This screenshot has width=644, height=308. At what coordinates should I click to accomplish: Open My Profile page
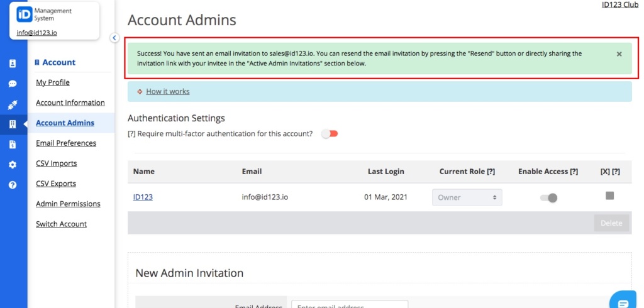(x=53, y=82)
